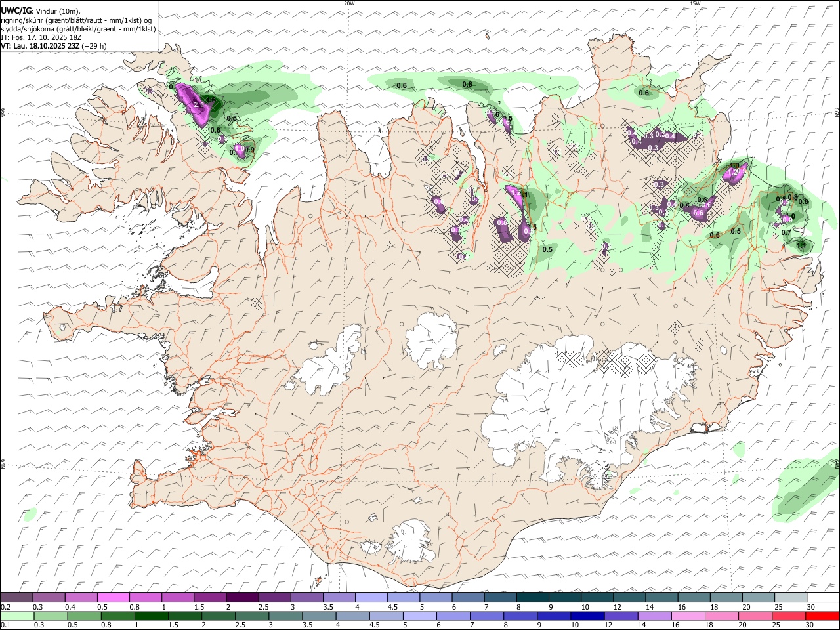The height and width of the screenshot is (630, 840).
Task: Select the dark teal 9–10 snow scale swatch
Action: coord(565,598)
